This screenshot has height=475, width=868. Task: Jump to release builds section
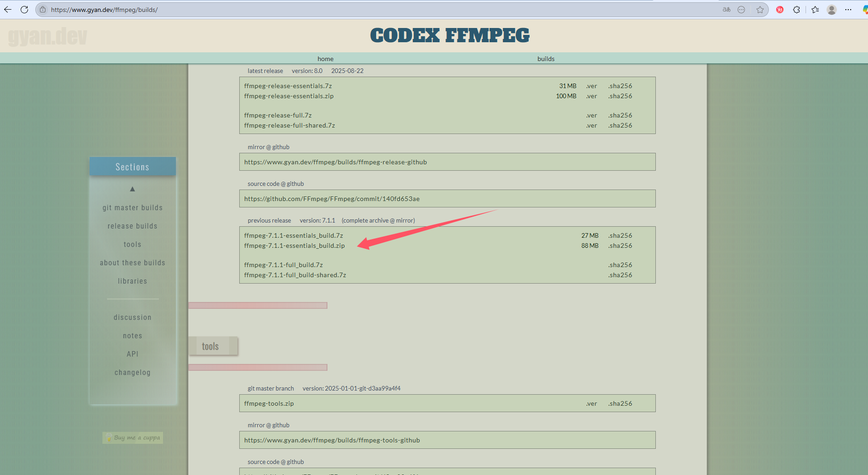(133, 226)
